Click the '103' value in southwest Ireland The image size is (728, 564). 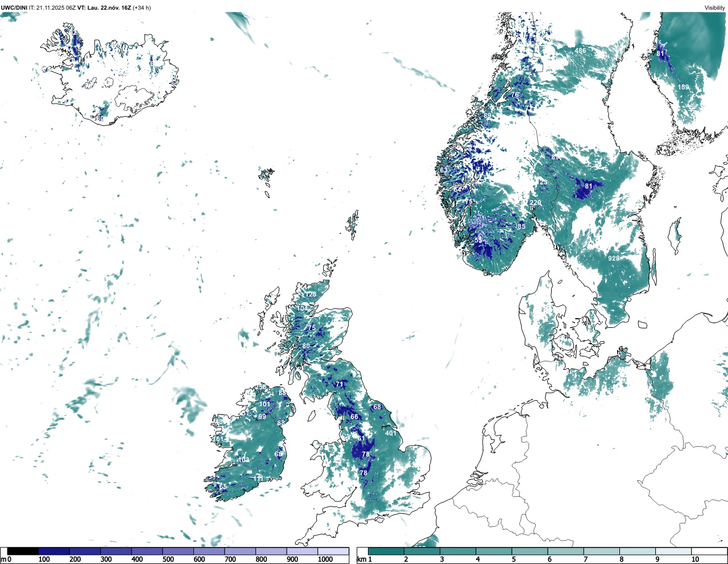[243, 460]
